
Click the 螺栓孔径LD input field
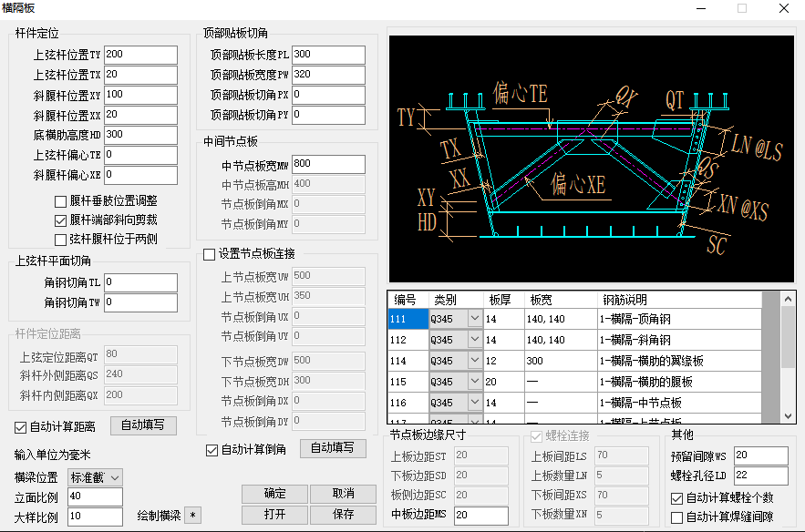[761, 476]
